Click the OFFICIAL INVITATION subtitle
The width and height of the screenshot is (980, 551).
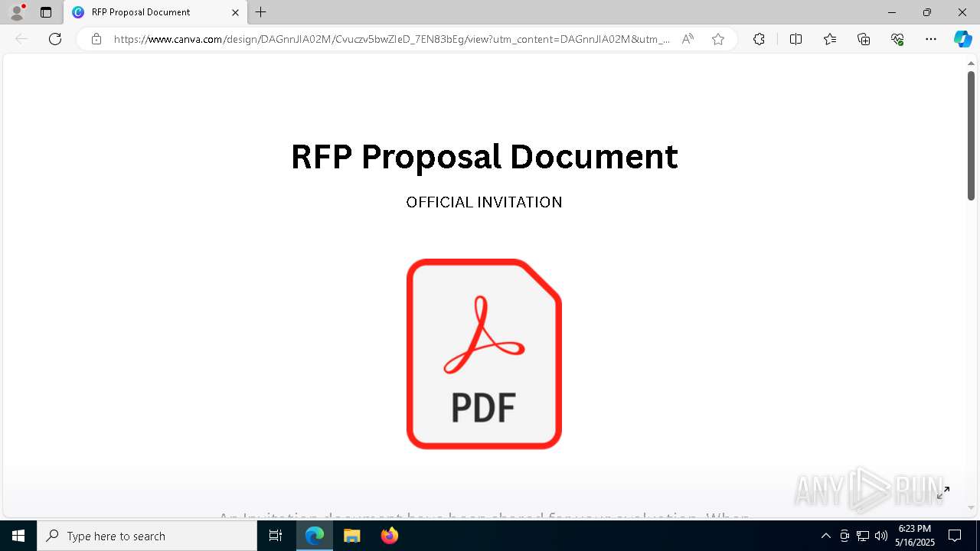click(x=484, y=202)
